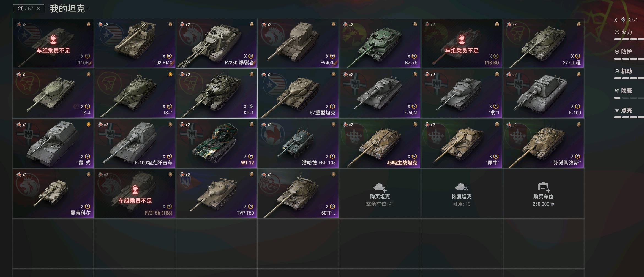Choose the IS-7 heavy tank
Screen dimensions: 644x277
[135, 93]
